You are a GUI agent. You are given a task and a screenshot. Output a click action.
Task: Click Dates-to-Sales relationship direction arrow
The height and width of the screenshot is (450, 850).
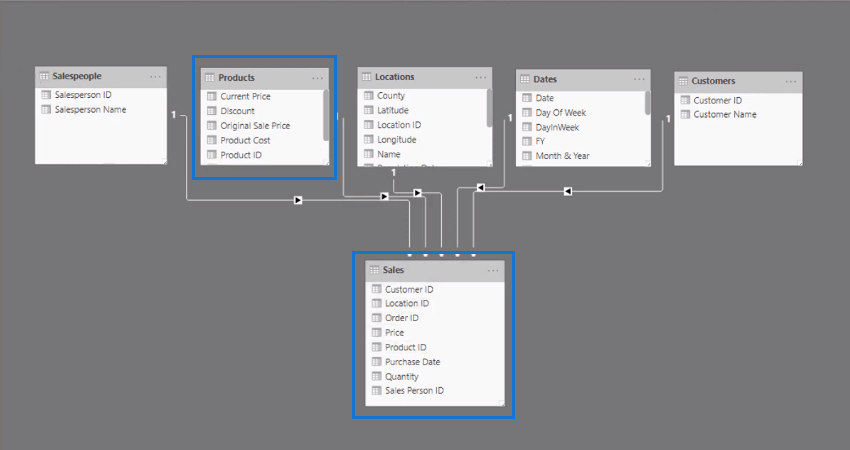tap(480, 188)
